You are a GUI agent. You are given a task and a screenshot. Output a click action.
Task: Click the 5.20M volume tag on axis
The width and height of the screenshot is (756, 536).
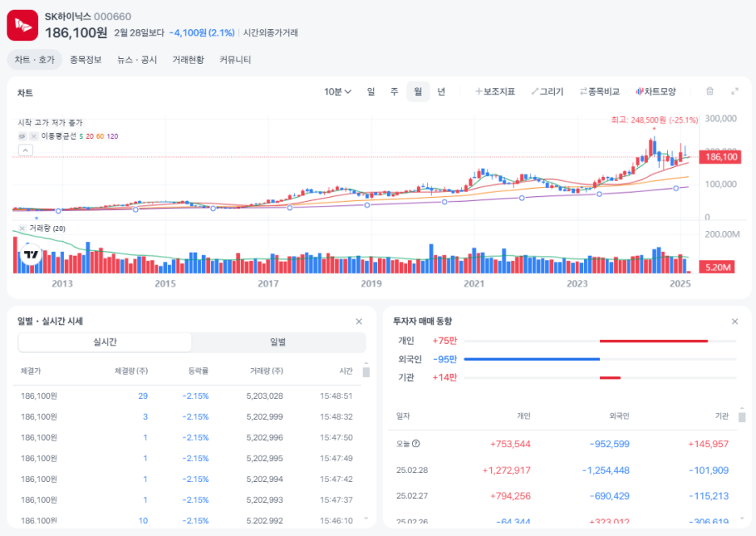pyautogui.click(x=717, y=267)
